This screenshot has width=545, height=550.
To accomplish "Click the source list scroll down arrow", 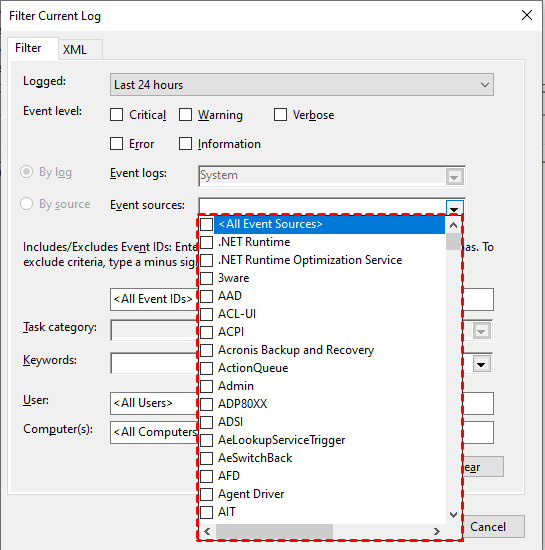I will pos(453,515).
